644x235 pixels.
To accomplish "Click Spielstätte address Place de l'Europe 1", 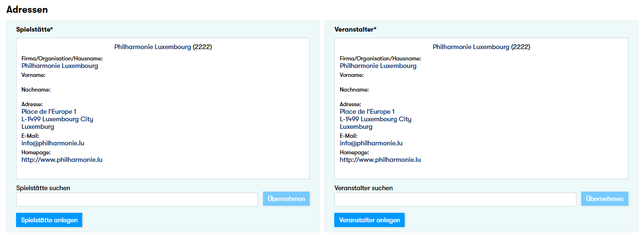I will click(x=49, y=112).
